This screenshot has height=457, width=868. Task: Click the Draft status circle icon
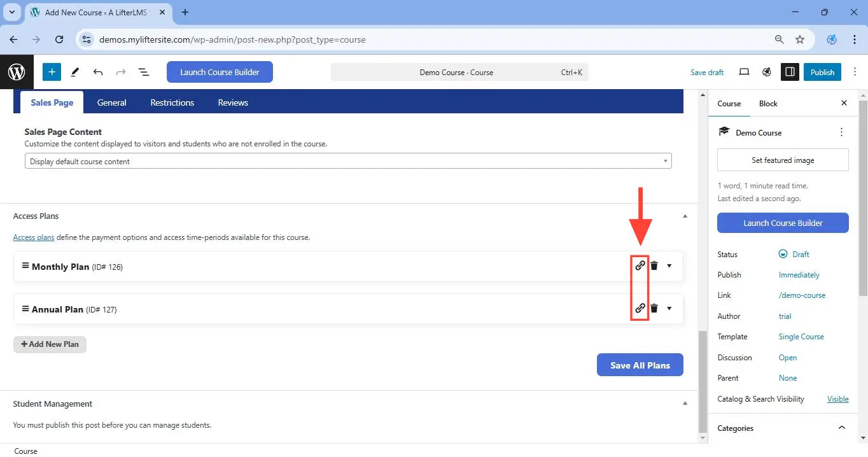783,254
